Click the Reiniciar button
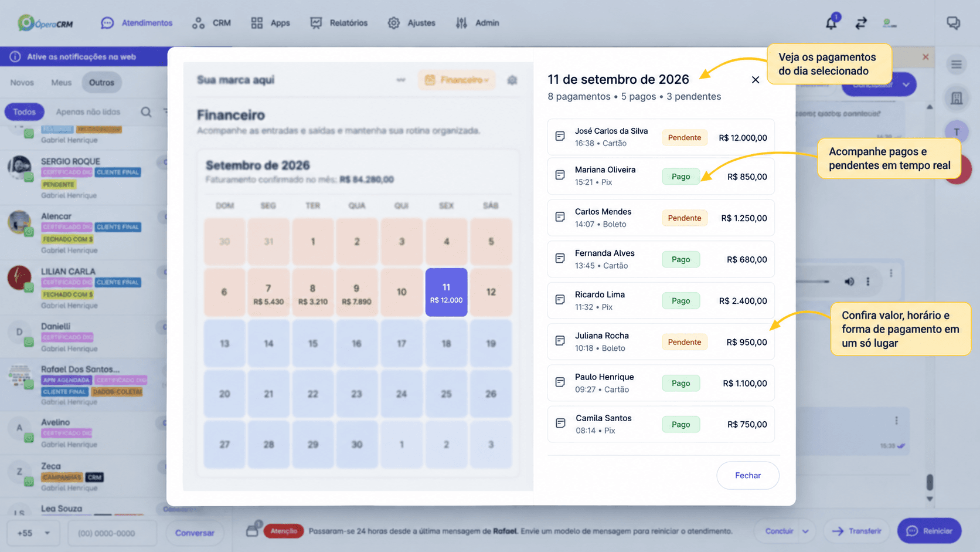This screenshot has width=980, height=552. [x=930, y=531]
